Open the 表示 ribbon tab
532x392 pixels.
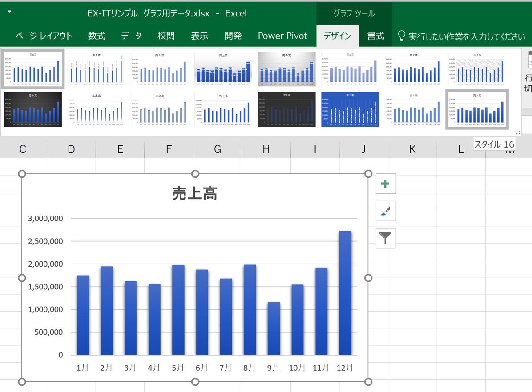[x=199, y=36]
